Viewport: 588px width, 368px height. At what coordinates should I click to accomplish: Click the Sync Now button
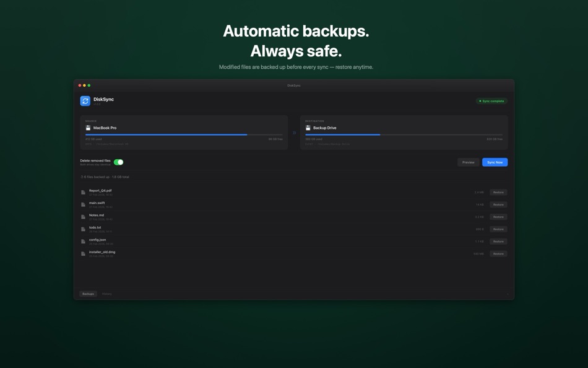click(x=495, y=162)
